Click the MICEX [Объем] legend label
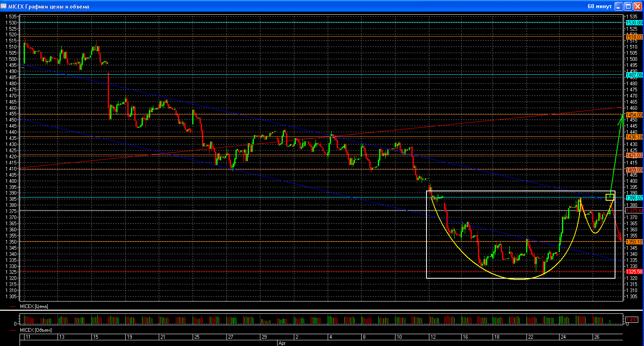644x346 pixels. pos(36,330)
